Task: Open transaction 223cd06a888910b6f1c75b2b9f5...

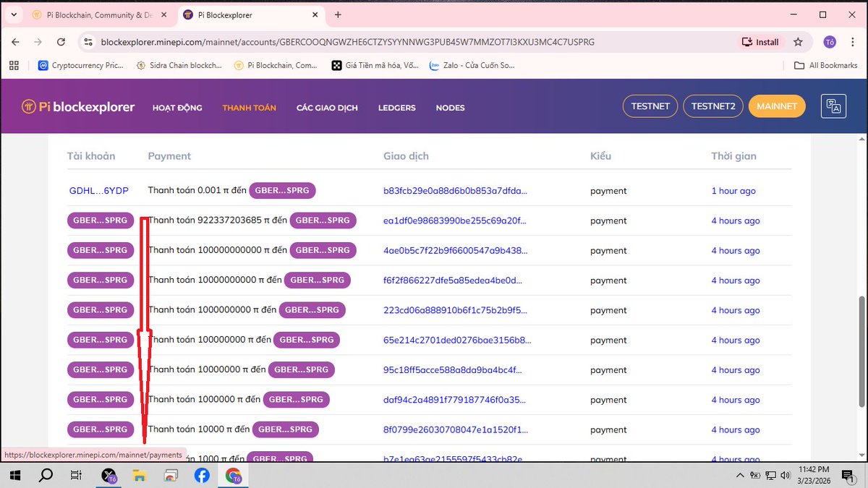Action: point(455,310)
